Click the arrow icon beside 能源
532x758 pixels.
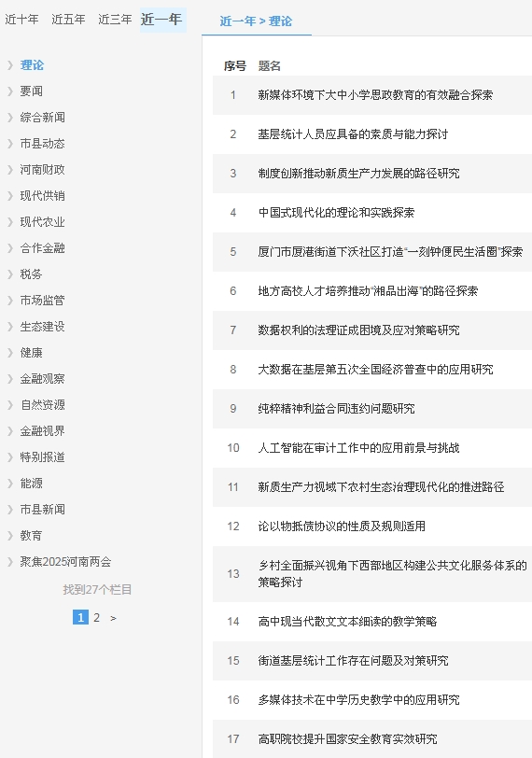(x=10, y=483)
